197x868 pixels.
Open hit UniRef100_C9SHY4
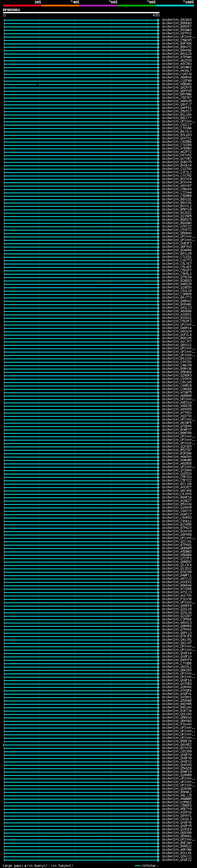[176, 379]
